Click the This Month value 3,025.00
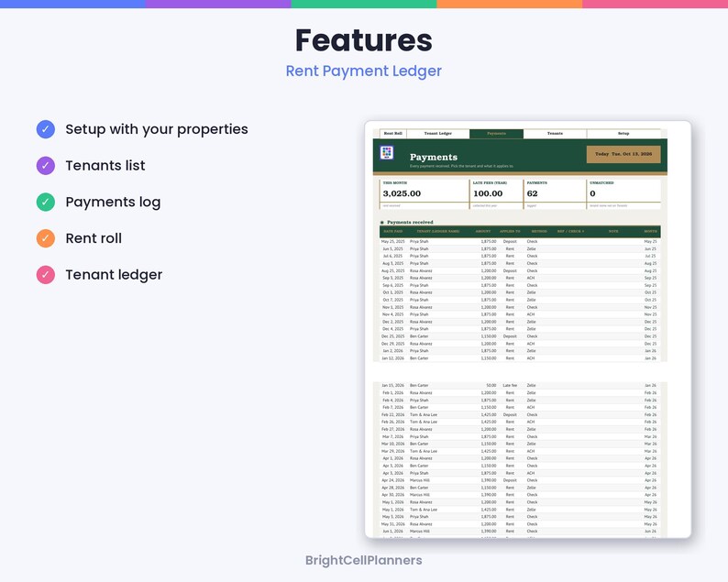 click(x=402, y=193)
